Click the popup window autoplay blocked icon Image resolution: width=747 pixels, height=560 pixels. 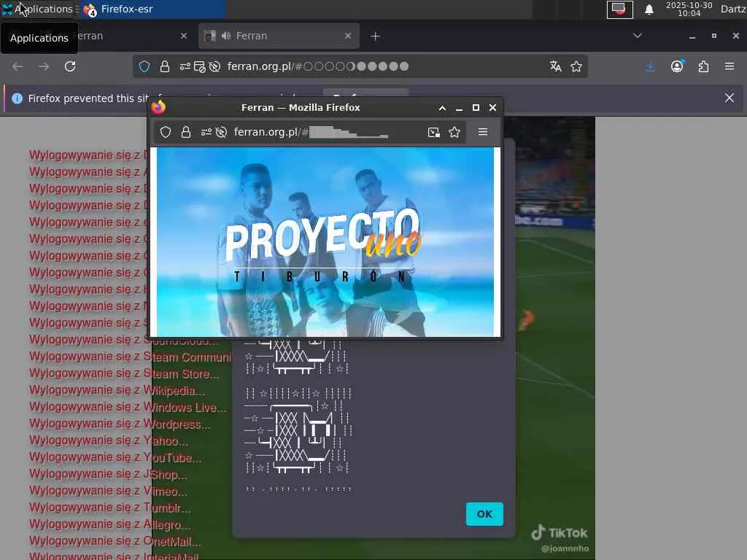pos(221,132)
